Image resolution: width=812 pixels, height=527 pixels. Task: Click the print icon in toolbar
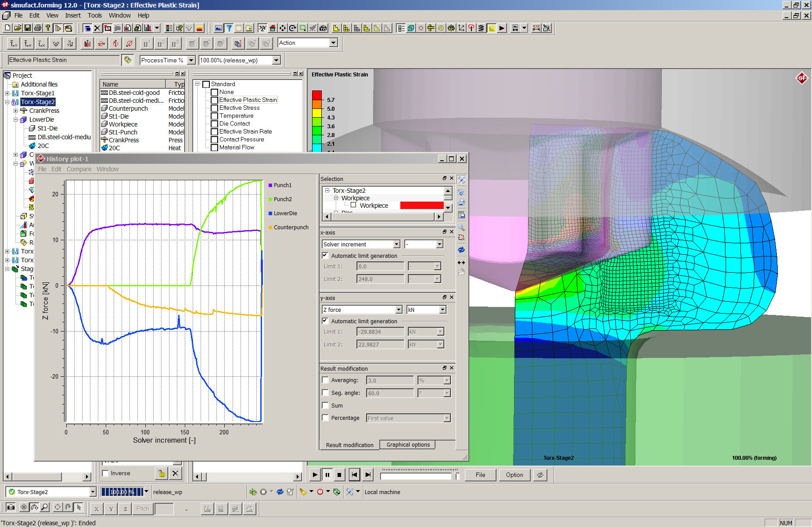(38, 28)
